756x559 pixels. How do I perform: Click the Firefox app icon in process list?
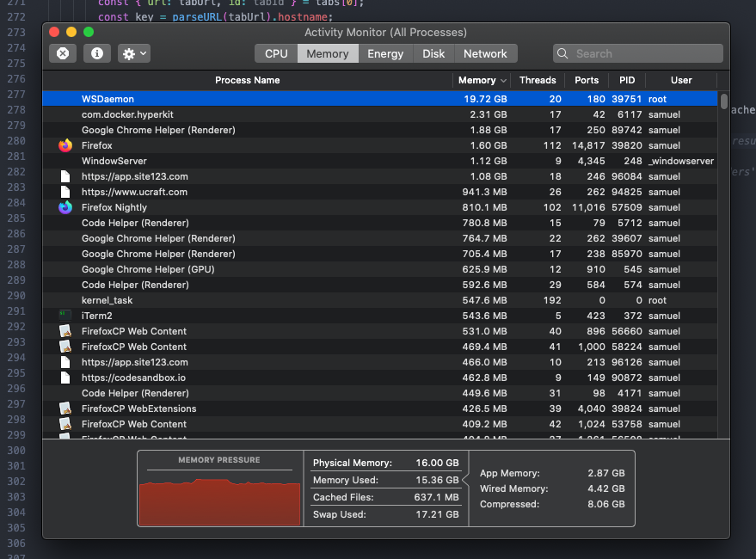tap(65, 145)
